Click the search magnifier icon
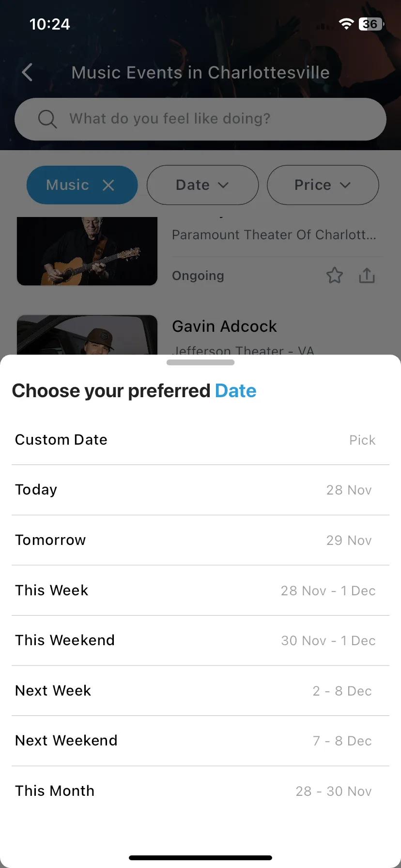Image resolution: width=401 pixels, height=868 pixels. (47, 119)
